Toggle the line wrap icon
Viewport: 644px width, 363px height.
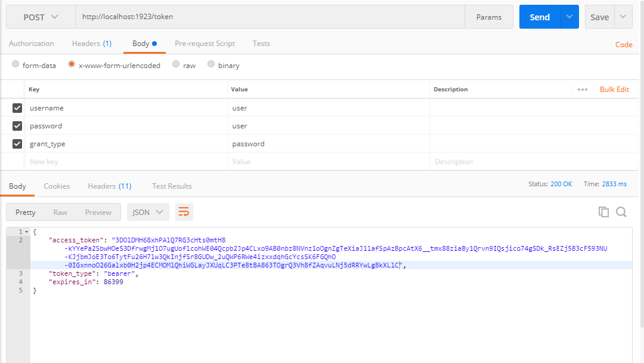(x=184, y=212)
